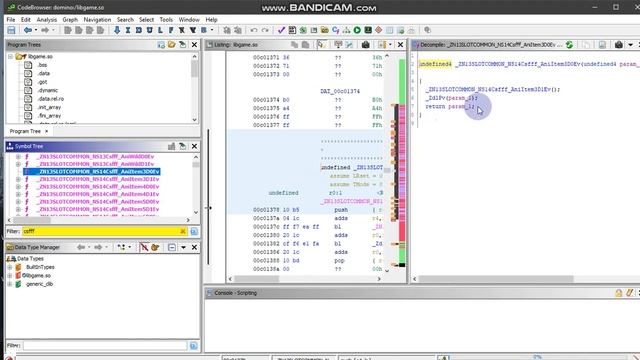640x360 pixels.
Task: Open the Data Type Manager dropdown menu arrow
Action: pyautogui.click(x=183, y=247)
